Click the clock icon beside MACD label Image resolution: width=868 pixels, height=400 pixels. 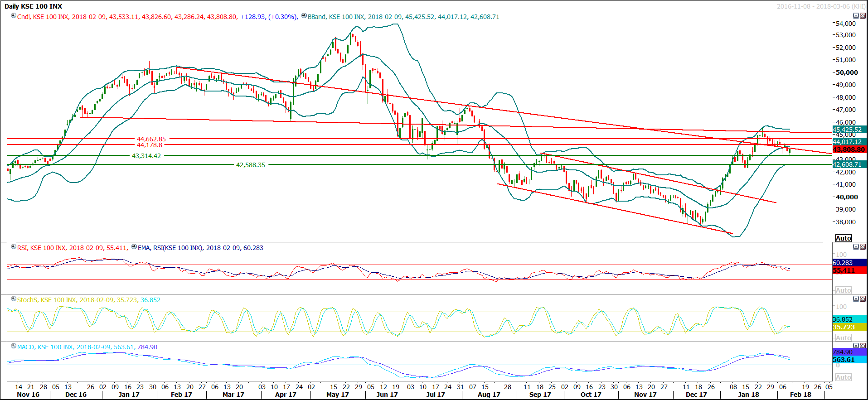14,346
